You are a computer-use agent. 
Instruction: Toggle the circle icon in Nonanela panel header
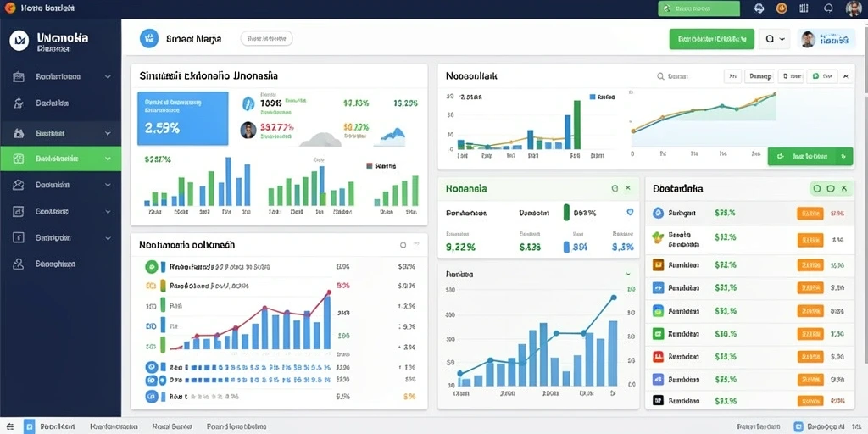pyautogui.click(x=615, y=189)
